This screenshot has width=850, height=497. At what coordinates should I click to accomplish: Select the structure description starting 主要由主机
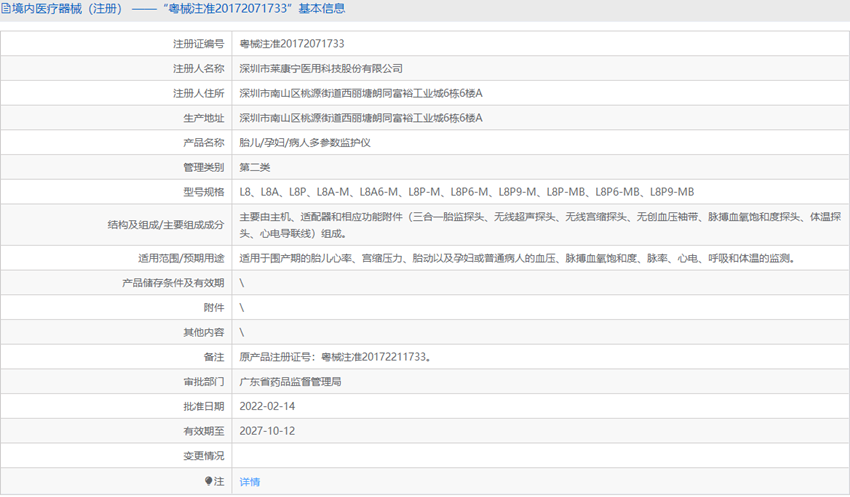(x=540, y=225)
